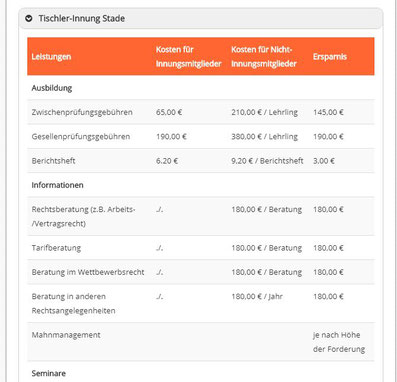Select the Leistungen column header
This screenshot has width=397, height=382.
[x=51, y=56]
